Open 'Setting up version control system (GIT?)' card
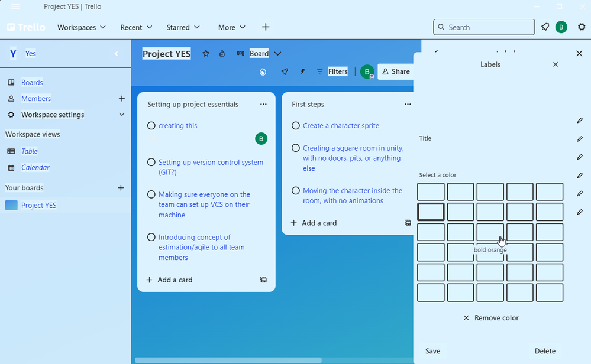591x364 pixels. coord(211,167)
